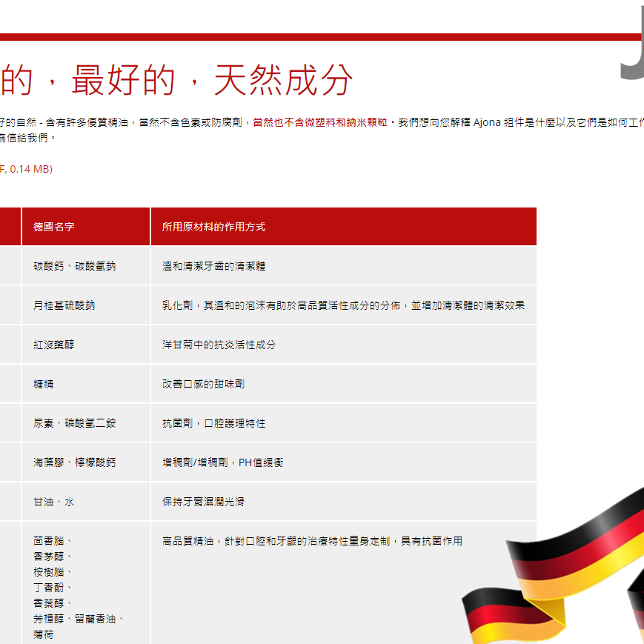
Task: Click the red heading 最好的，天然成分
Action: pos(176,81)
